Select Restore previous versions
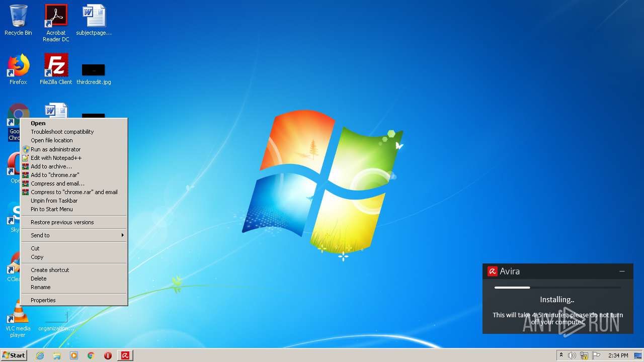 coord(74,222)
